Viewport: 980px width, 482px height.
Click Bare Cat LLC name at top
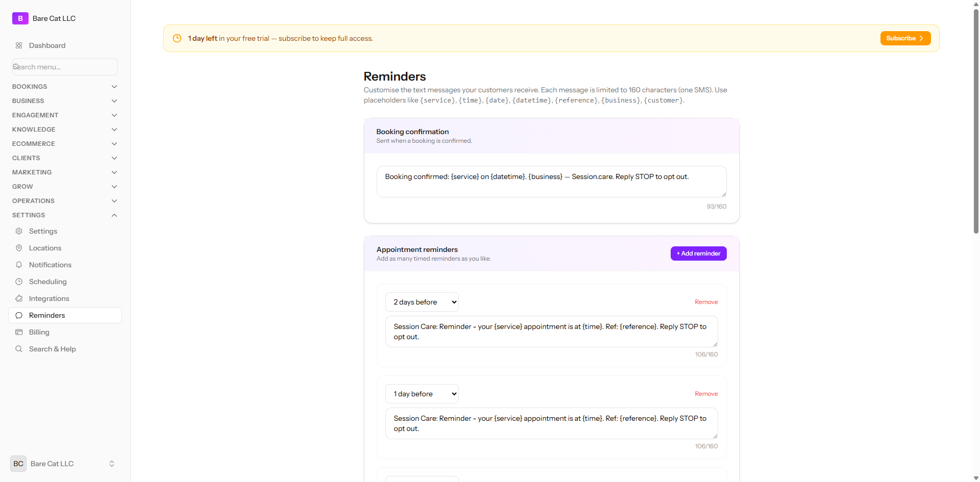(54, 18)
